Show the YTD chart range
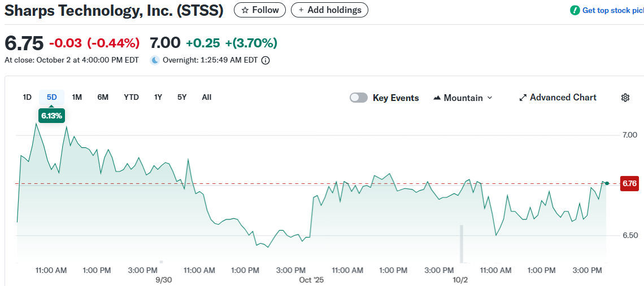Image resolution: width=644 pixels, height=286 pixels. (x=131, y=97)
